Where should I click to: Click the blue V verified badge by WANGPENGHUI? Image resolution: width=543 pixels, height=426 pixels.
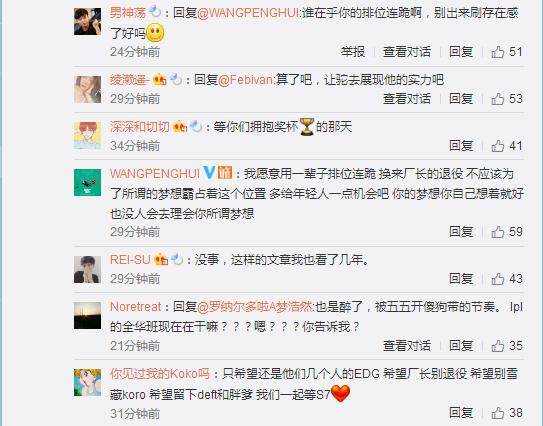point(208,172)
